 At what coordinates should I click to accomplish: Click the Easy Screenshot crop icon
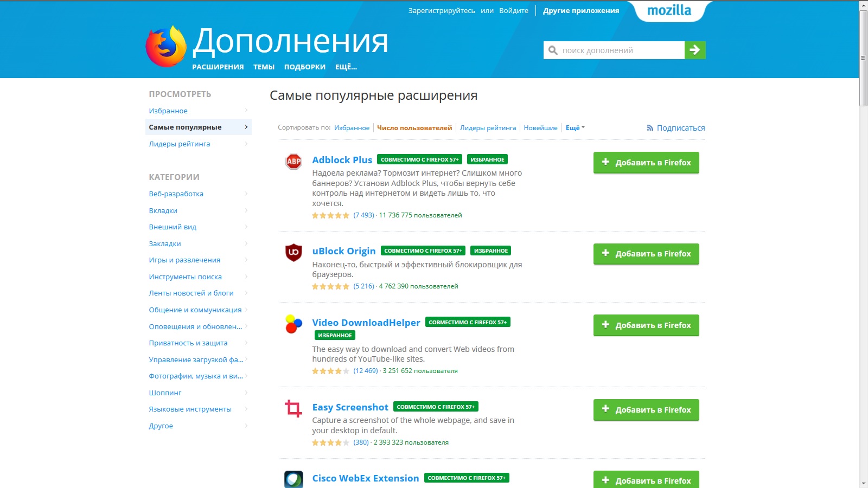point(293,408)
